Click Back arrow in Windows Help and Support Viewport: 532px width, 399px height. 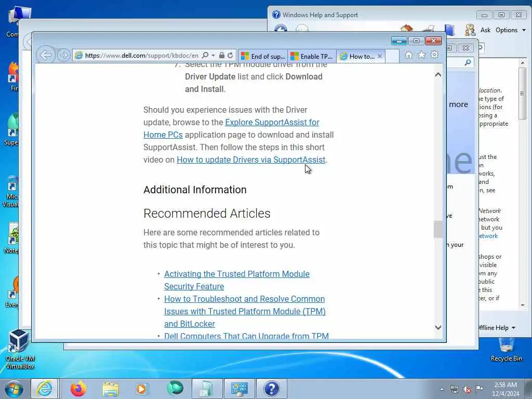coord(281,29)
